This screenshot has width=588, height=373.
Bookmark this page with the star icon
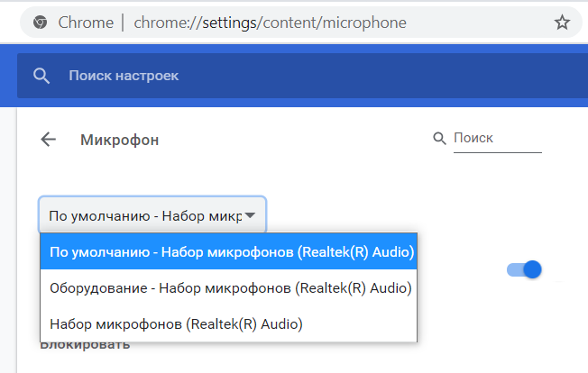562,23
